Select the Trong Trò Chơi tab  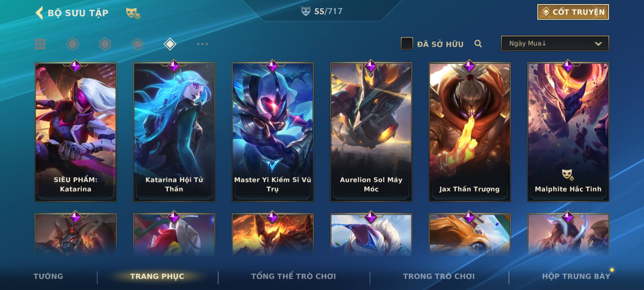pyautogui.click(x=439, y=276)
